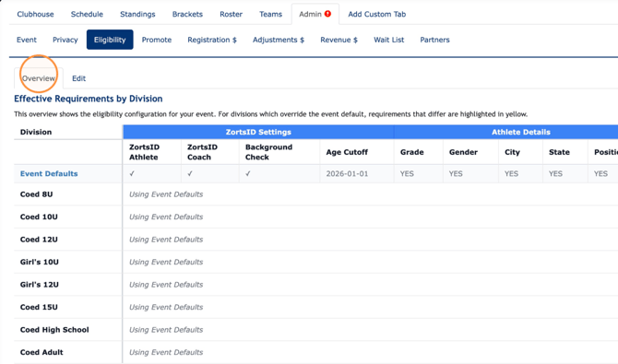The width and height of the screenshot is (618, 364).
Task: Go to the Promote section
Action: [x=157, y=40]
